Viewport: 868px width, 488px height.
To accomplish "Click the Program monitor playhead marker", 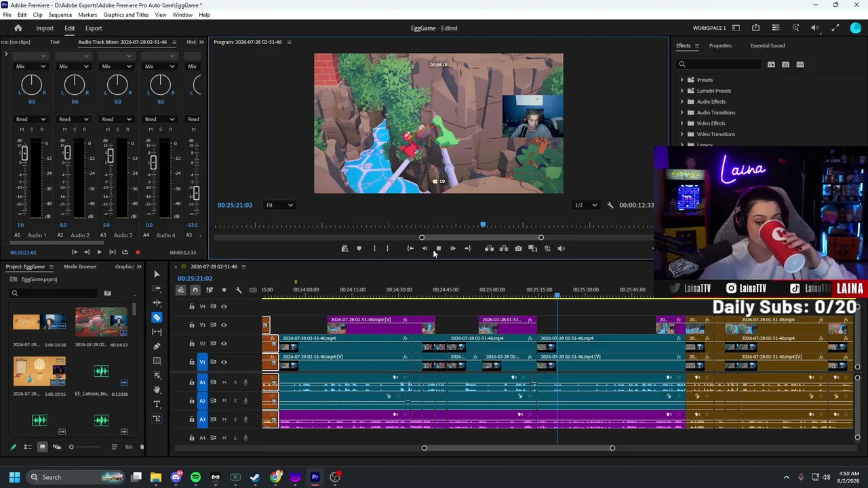I will click(483, 224).
